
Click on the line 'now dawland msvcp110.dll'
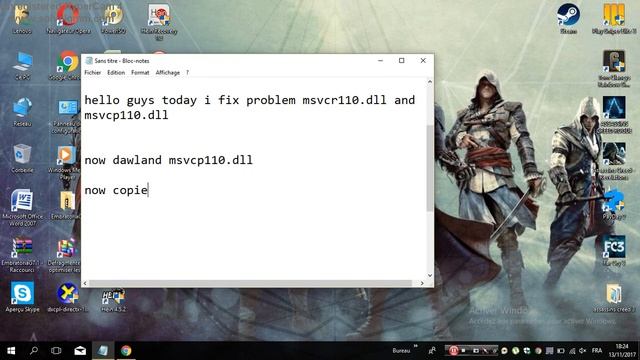[x=168, y=160]
